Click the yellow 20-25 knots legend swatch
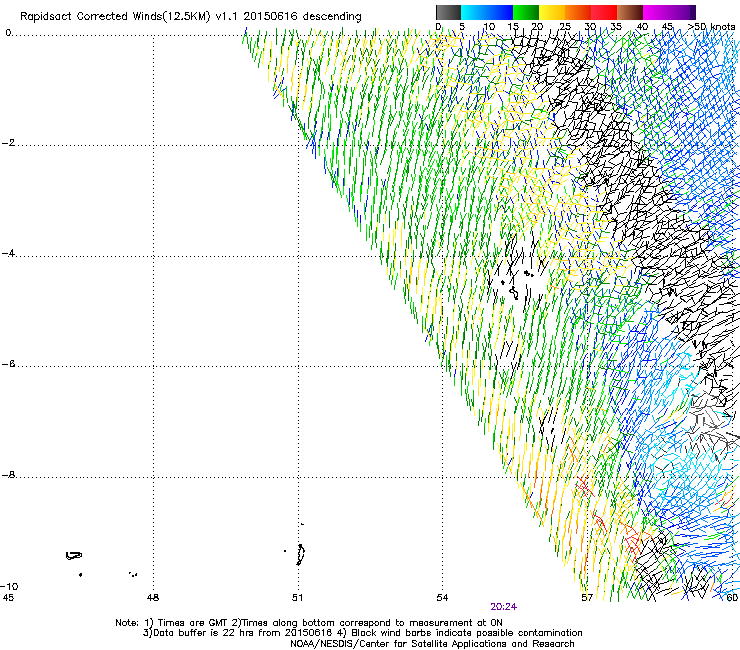 552,12
